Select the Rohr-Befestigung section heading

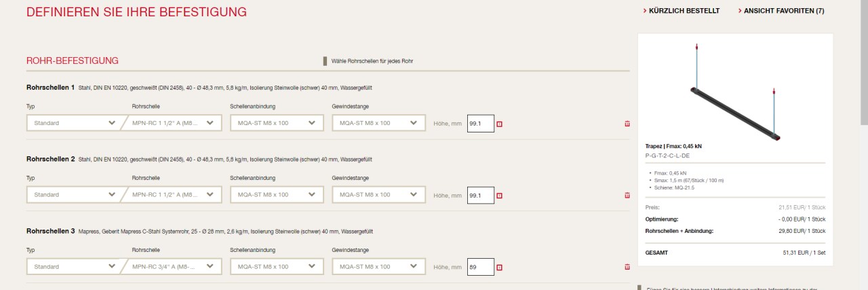click(x=73, y=60)
